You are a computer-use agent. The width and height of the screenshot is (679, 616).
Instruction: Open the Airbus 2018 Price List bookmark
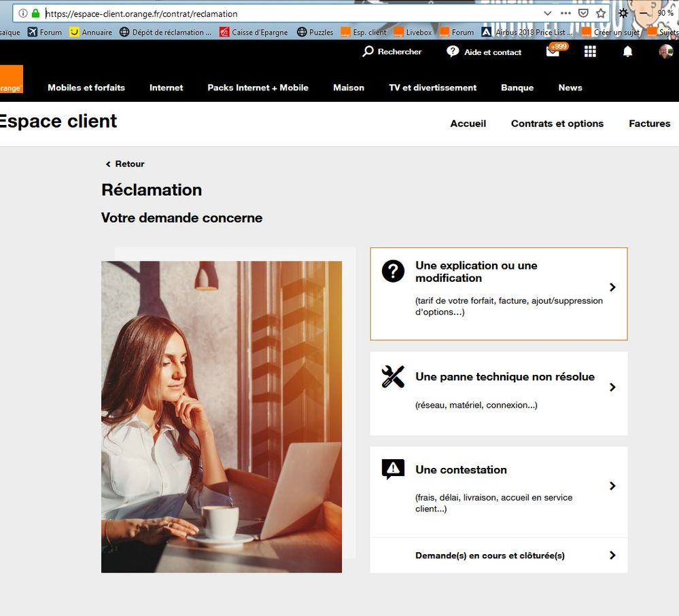[527, 32]
